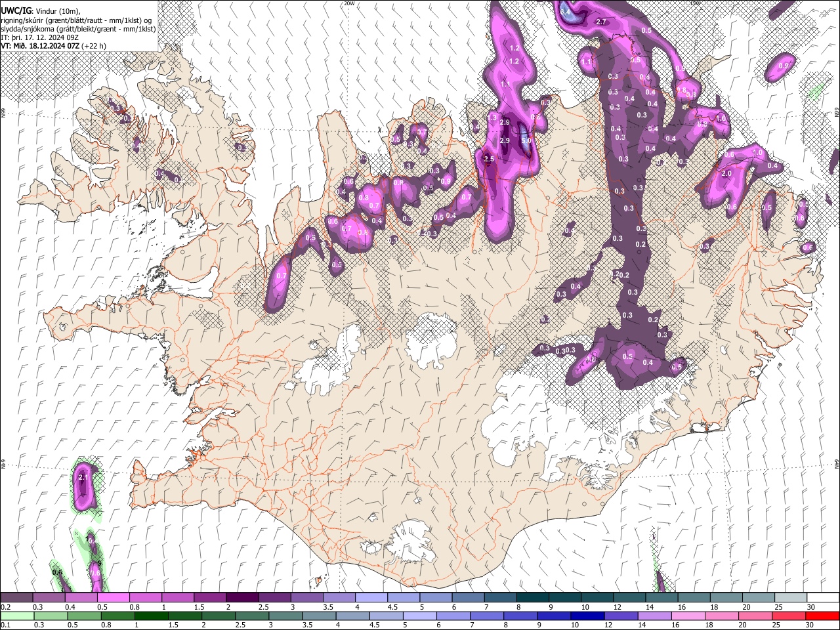This screenshot has height=630, width=840.
Task: Click the bright red rain swatch after 30
Action: tap(822, 616)
